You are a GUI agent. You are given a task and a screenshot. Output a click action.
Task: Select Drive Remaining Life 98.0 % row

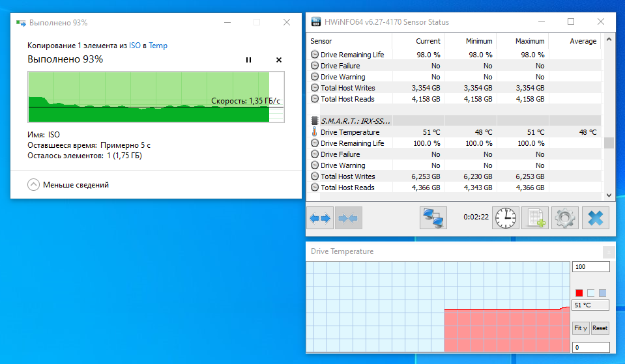click(456, 55)
